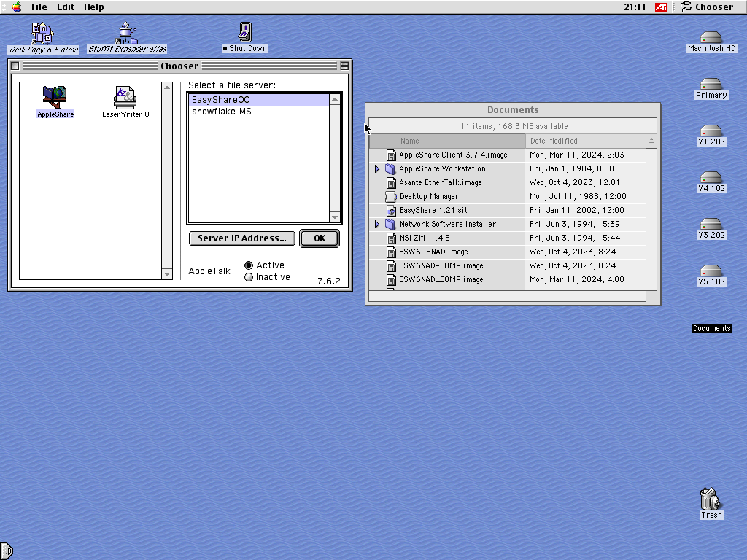Click the file server list scroll up arrow
The height and width of the screenshot is (560, 747).
click(334, 99)
